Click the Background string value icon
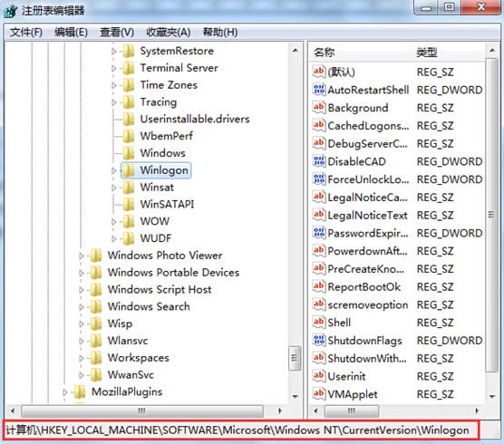This screenshot has height=444, width=504. click(319, 107)
